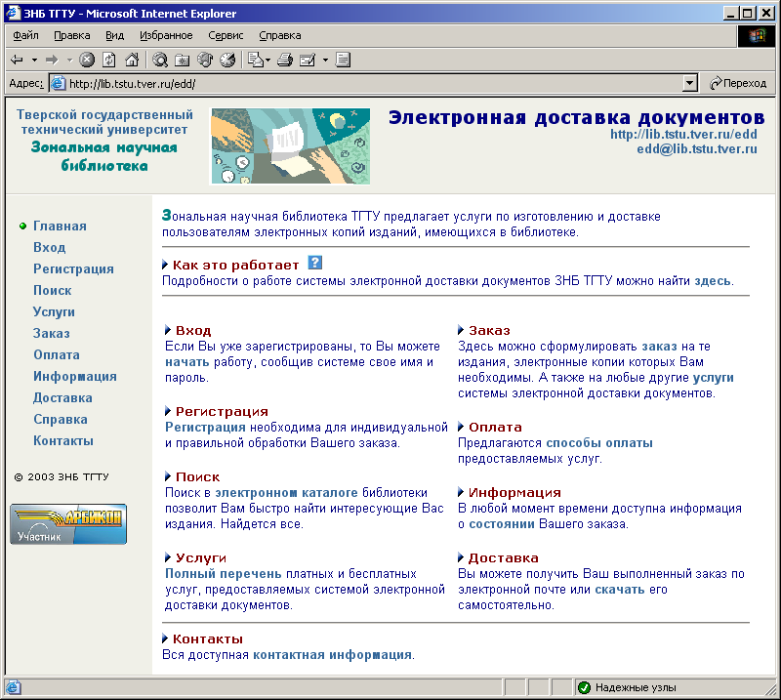
Task: Click the Internet Explorer icon in the title bar
Action: [x=13, y=13]
